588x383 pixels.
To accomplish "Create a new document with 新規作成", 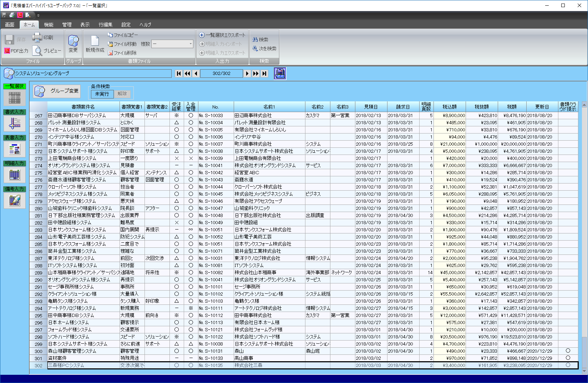I will click(95, 44).
